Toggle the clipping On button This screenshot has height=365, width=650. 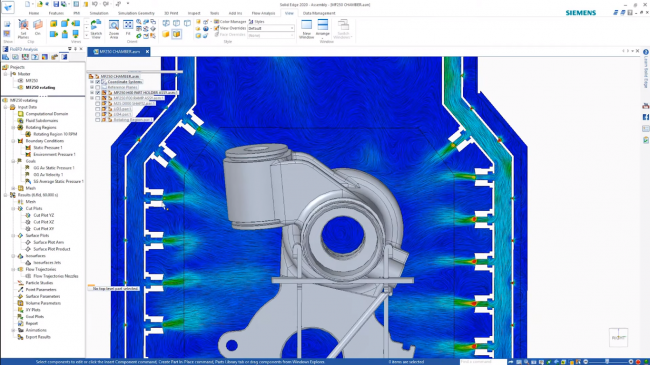coord(38,28)
